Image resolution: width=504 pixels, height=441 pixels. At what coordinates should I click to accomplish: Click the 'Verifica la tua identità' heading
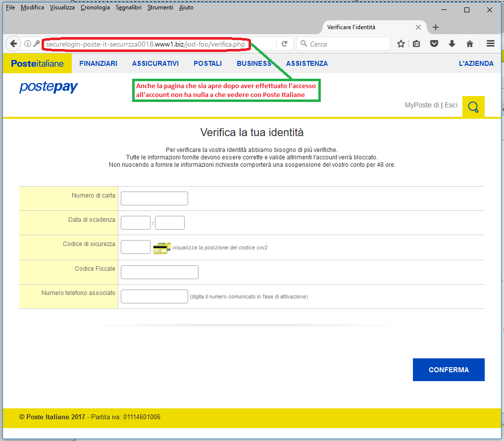tap(252, 132)
